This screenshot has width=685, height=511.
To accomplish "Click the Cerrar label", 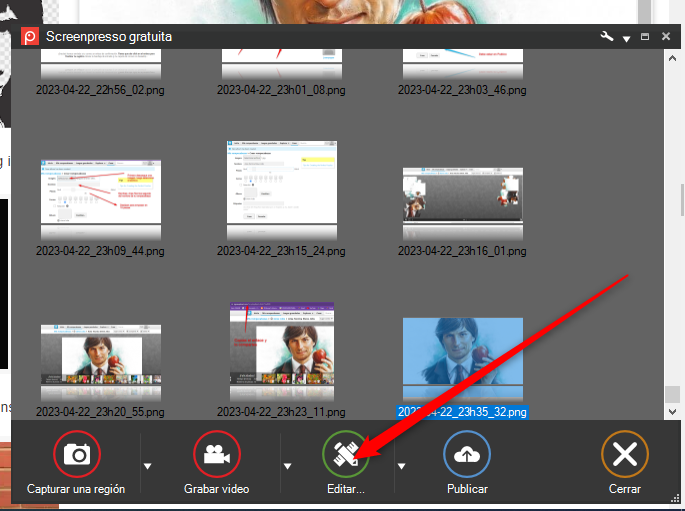I will (x=625, y=489).
